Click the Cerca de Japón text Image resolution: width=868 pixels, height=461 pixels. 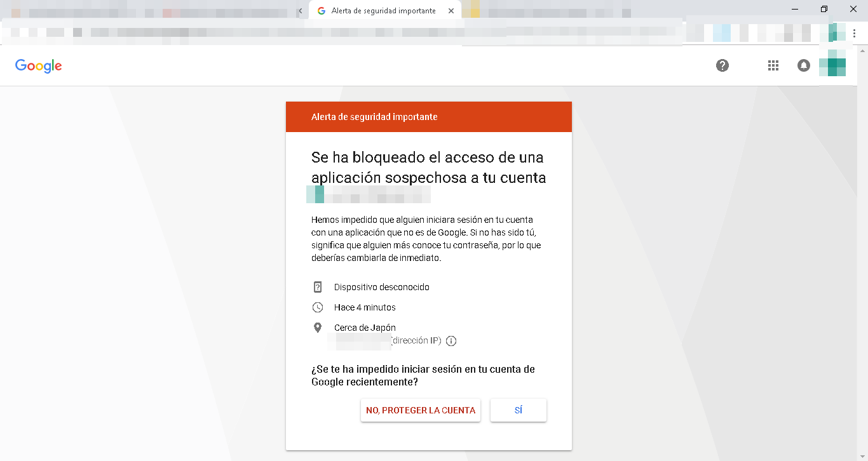click(x=365, y=328)
